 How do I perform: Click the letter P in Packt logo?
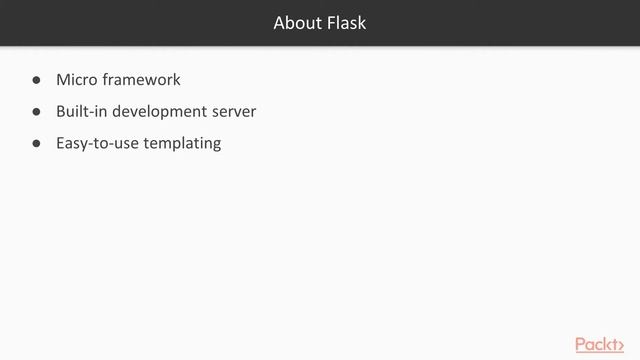(x=580, y=345)
